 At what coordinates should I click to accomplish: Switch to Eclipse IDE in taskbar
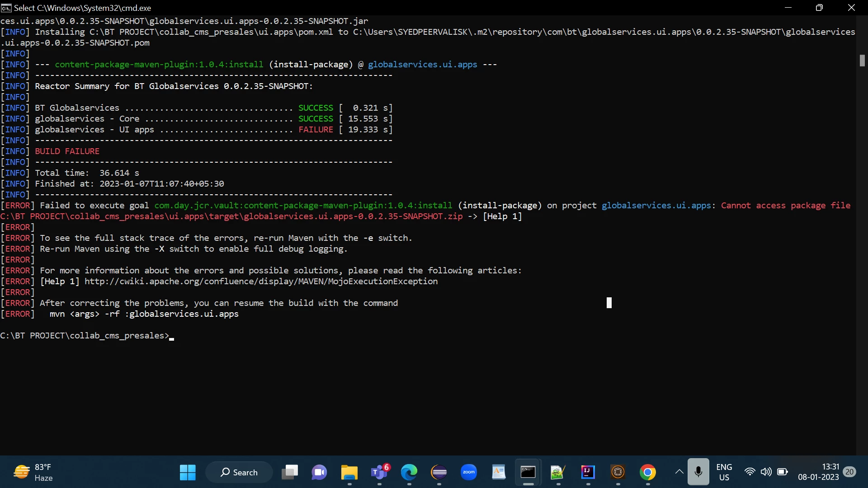439,473
